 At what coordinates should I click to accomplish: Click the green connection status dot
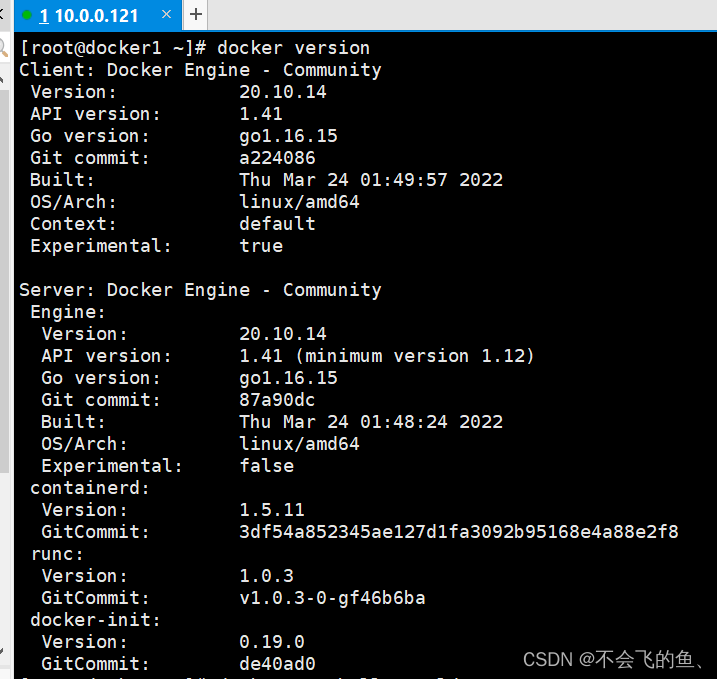(27, 16)
